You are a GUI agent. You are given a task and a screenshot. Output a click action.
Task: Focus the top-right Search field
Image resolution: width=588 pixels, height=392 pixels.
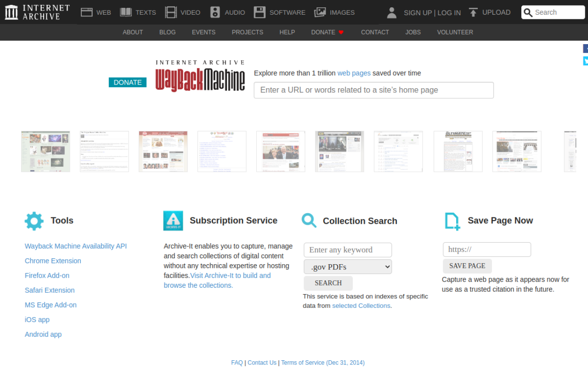pyautogui.click(x=553, y=12)
